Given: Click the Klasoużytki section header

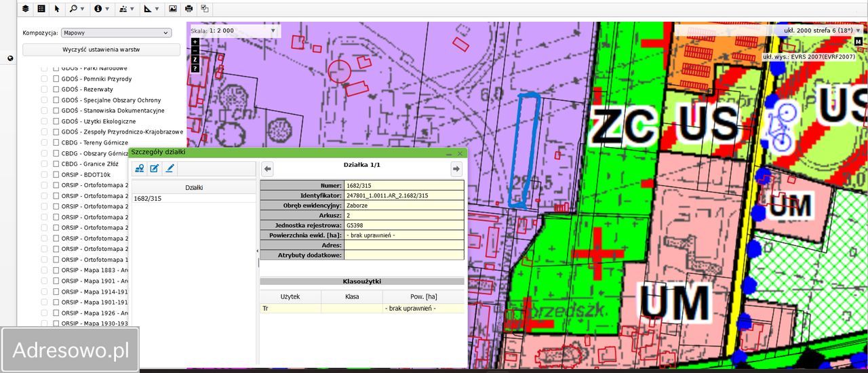Looking at the screenshot, I should pyautogui.click(x=362, y=281).
